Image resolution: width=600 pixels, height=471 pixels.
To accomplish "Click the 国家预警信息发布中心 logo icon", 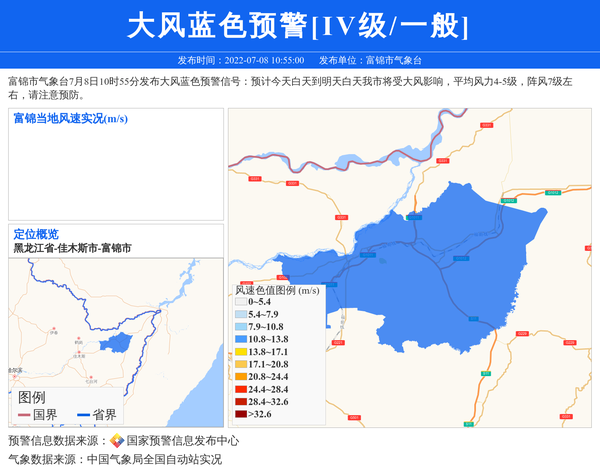I will click(x=117, y=441).
